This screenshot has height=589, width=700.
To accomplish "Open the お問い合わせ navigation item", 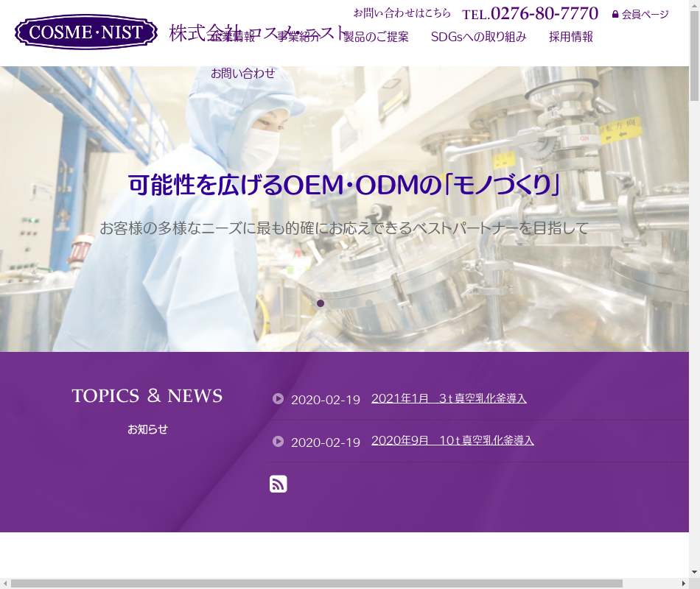I will 242,73.
